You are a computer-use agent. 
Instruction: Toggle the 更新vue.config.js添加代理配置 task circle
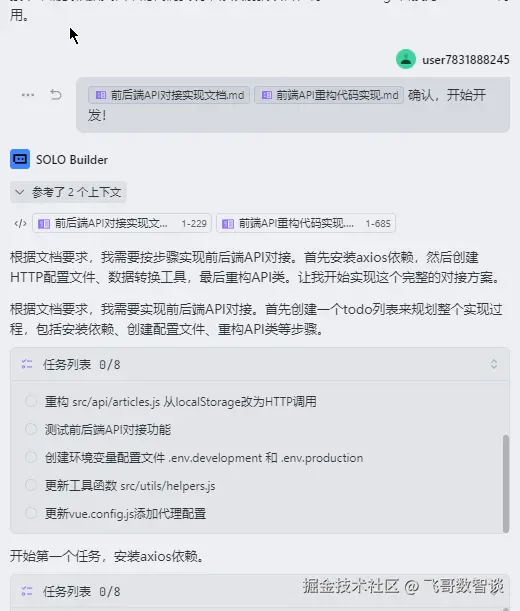31,513
